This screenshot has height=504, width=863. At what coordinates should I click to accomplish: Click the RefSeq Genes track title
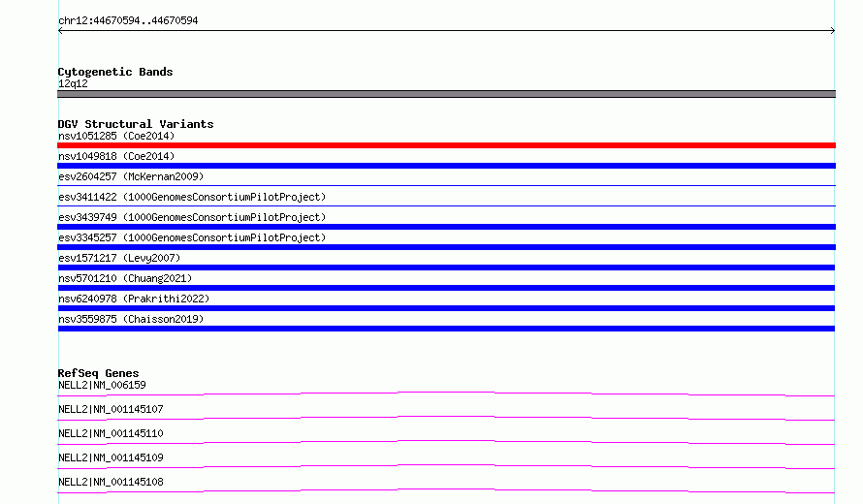pos(98,373)
